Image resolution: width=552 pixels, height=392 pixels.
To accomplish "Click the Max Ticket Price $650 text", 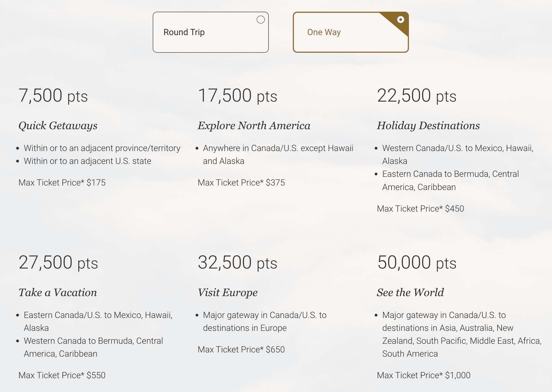I will pyautogui.click(x=241, y=349).
